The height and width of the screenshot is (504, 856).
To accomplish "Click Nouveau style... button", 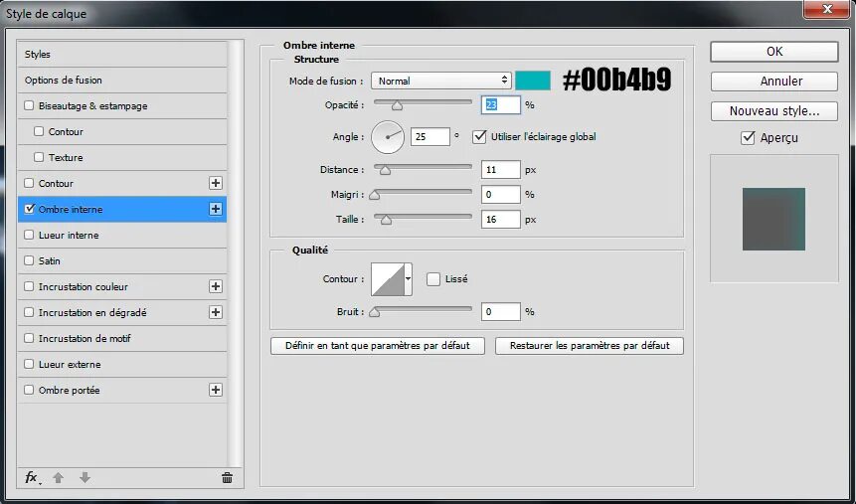I will click(x=774, y=111).
